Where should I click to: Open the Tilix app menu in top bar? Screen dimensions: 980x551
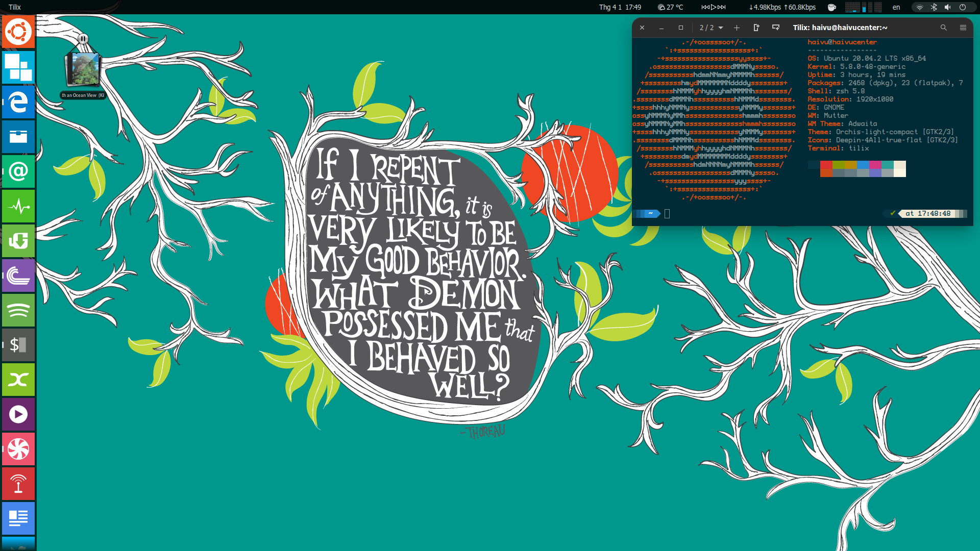15,7
